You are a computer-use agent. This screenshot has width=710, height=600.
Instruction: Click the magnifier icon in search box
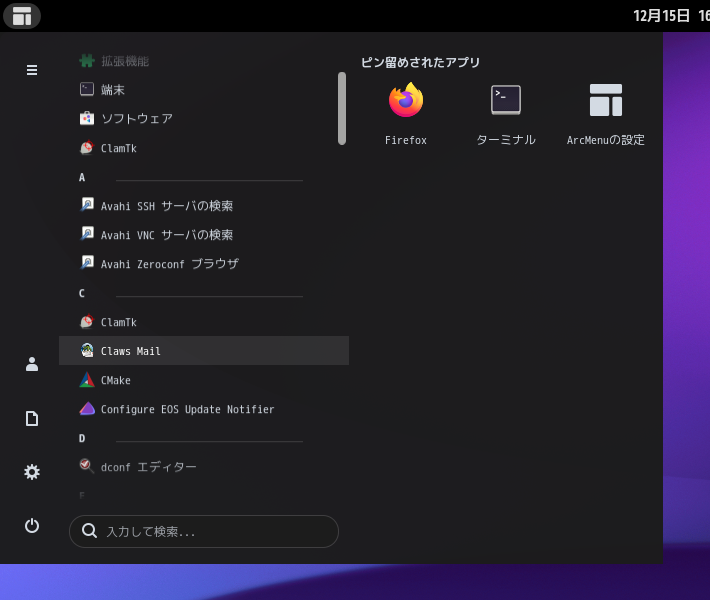click(89, 531)
